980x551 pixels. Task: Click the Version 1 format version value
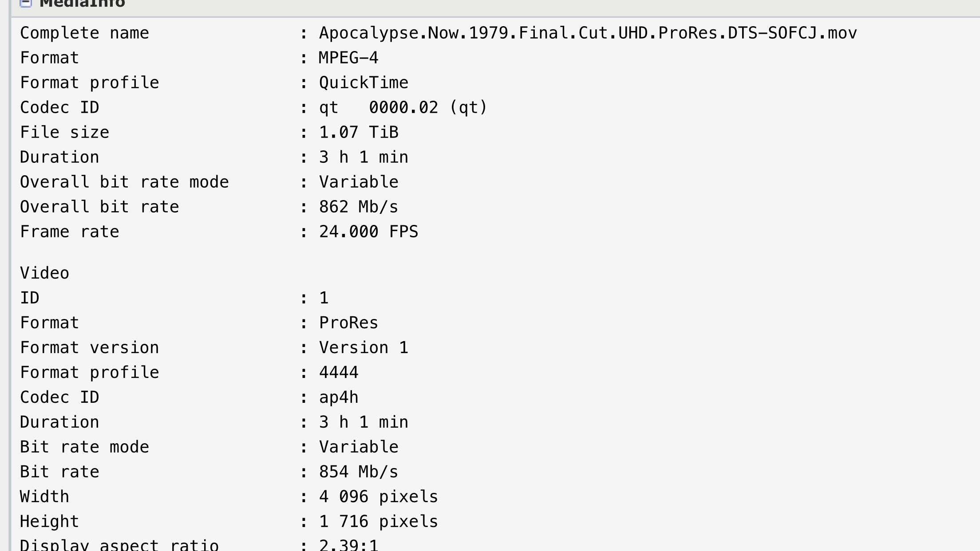pos(364,348)
